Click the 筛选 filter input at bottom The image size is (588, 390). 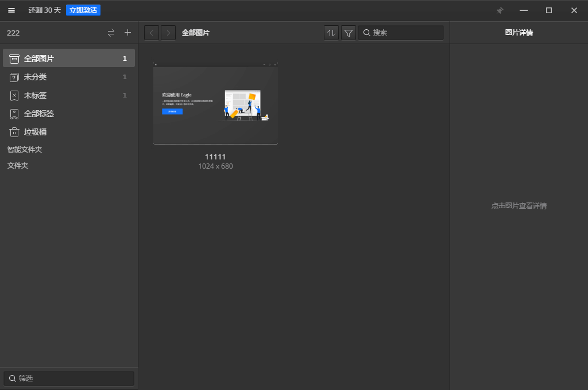point(69,379)
